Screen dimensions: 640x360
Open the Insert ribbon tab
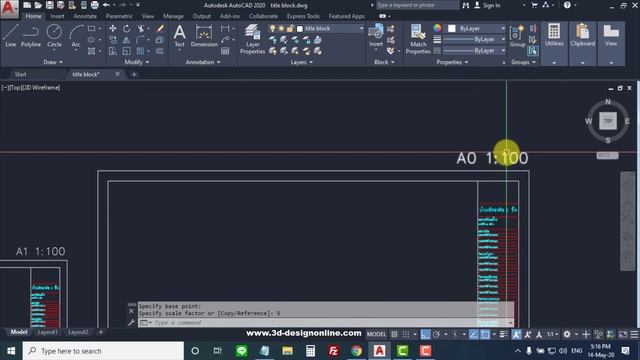pos(58,16)
